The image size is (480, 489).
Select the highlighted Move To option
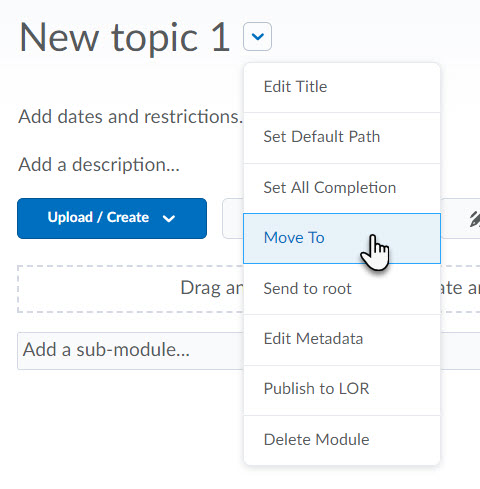coord(342,238)
